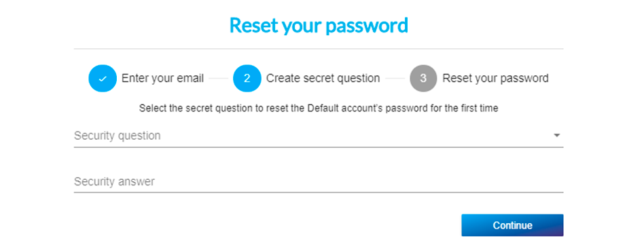644x247 pixels.
Task: Click the underline of Security answer field
Action: point(319,192)
